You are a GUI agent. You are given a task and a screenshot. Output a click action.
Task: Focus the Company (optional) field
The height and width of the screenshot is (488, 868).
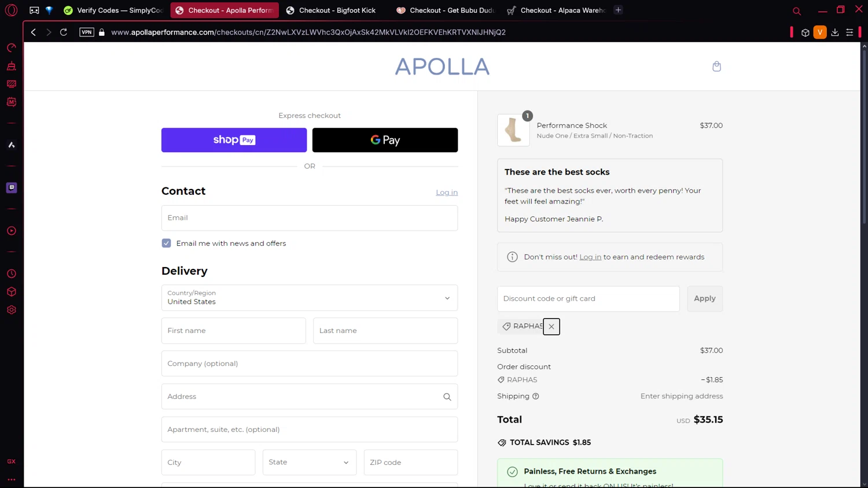310,364
